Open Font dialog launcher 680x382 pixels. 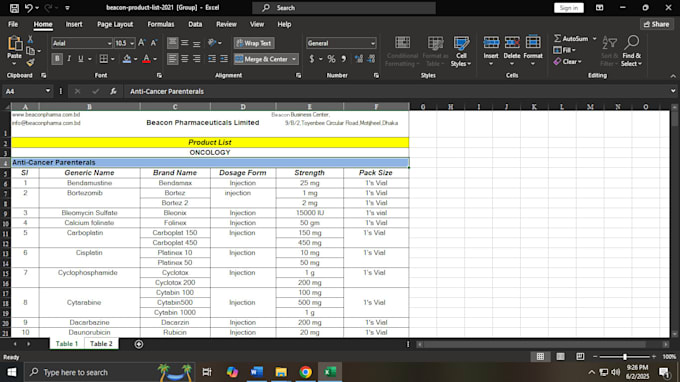coord(159,75)
